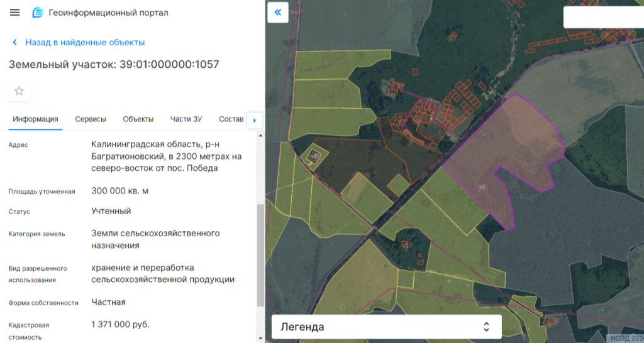Screen dimensions: 644x343
Task: Click the map search input field
Action: click(602, 18)
